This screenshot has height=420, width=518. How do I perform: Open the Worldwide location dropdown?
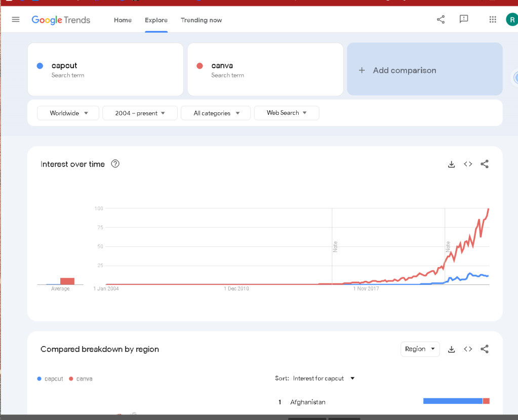(68, 113)
